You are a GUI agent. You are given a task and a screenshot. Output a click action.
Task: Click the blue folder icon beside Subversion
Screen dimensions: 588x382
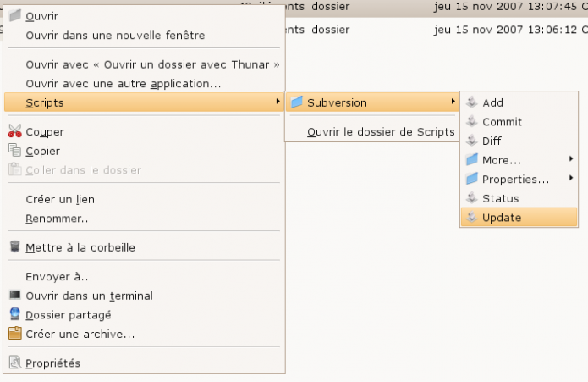[296, 102]
